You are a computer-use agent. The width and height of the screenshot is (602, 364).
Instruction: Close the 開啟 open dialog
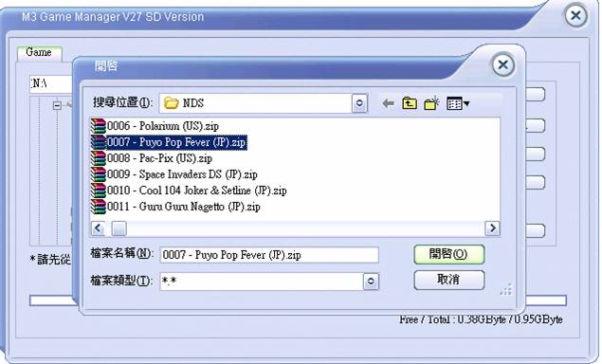(x=503, y=64)
